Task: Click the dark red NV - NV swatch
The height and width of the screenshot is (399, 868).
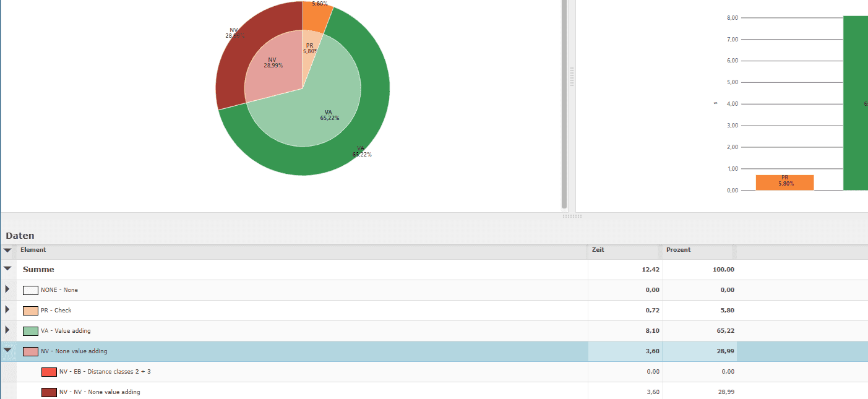Action: (49, 392)
